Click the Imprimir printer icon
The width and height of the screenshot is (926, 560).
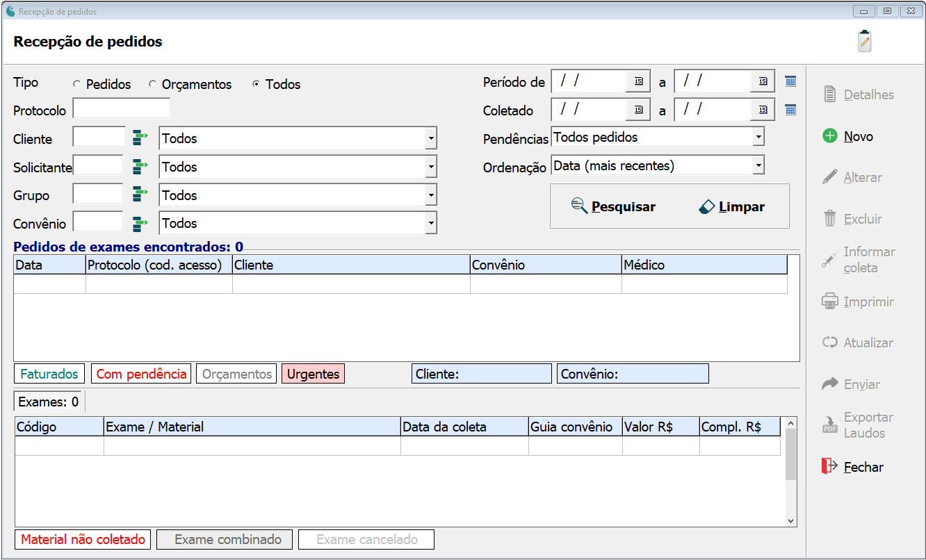coord(829,302)
